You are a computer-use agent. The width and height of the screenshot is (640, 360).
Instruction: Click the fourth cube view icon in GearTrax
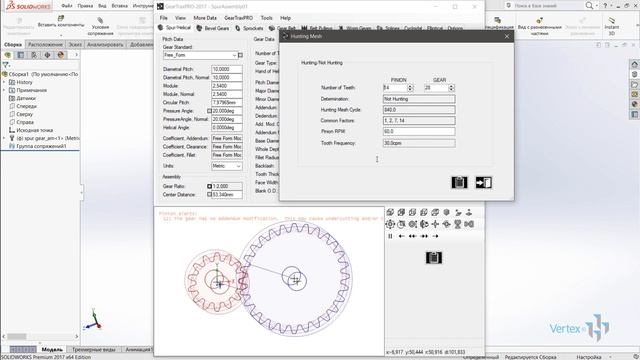pyautogui.click(x=424, y=212)
